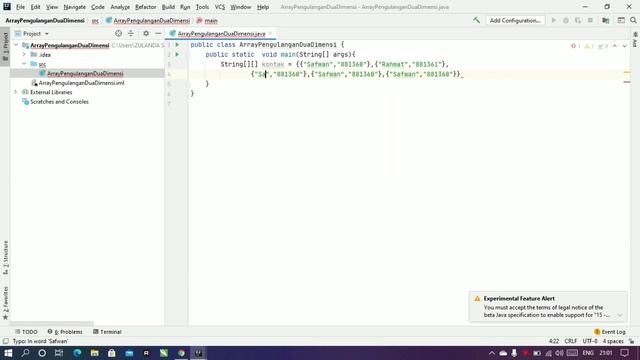The width and height of the screenshot is (640, 360).
Task: Toggle the Structure tool window side tab
Action: (5, 257)
